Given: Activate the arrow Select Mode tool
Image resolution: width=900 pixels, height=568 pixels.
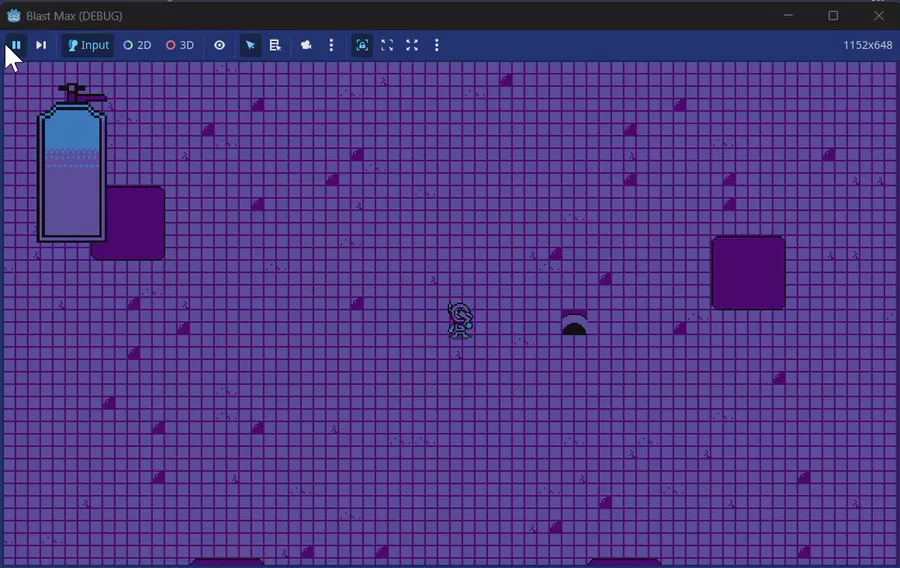Looking at the screenshot, I should click(x=250, y=45).
